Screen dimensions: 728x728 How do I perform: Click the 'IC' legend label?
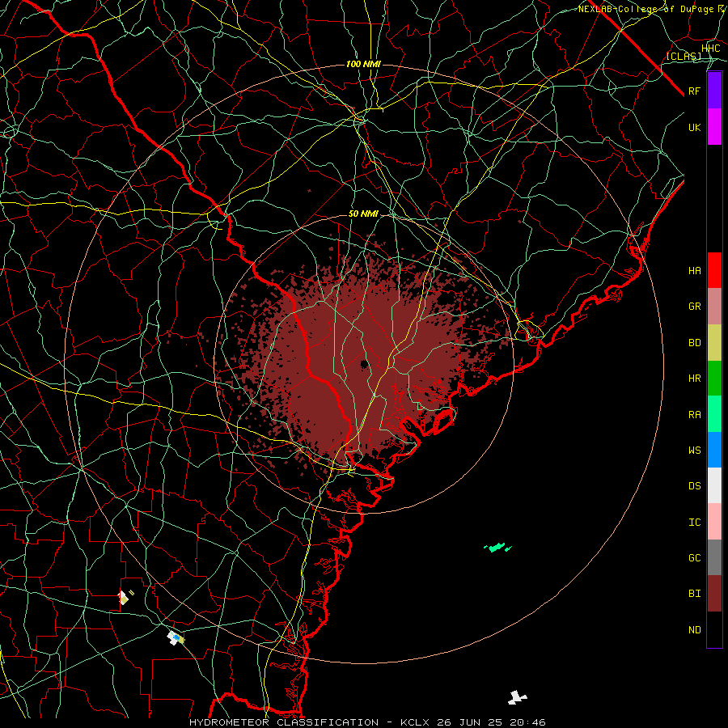click(695, 523)
